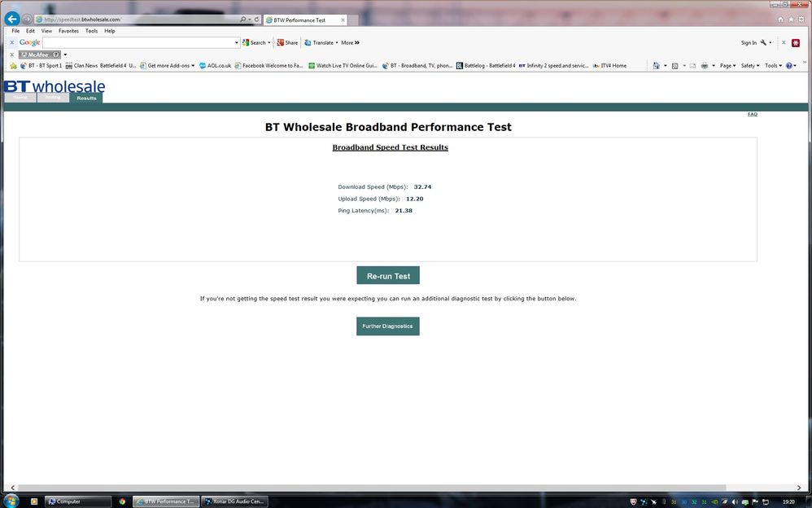The height and width of the screenshot is (508, 812).
Task: Close the Google toolbar with its X
Action: 12,42
